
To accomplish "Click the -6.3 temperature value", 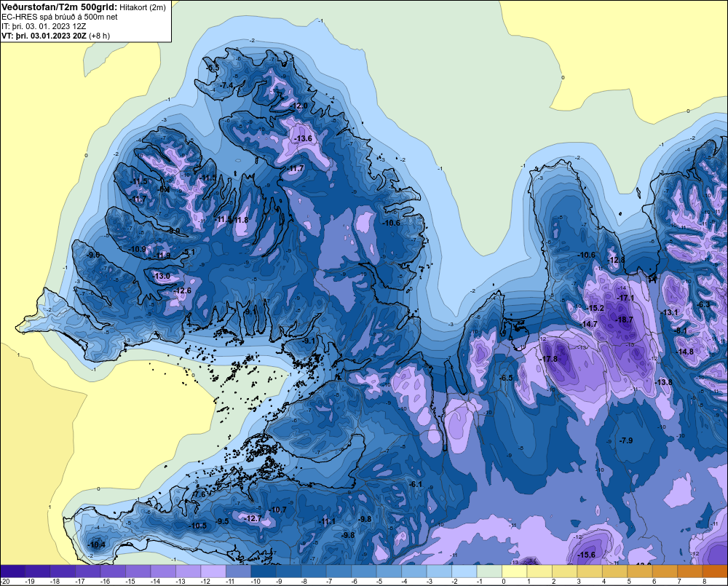I will 703,304.
